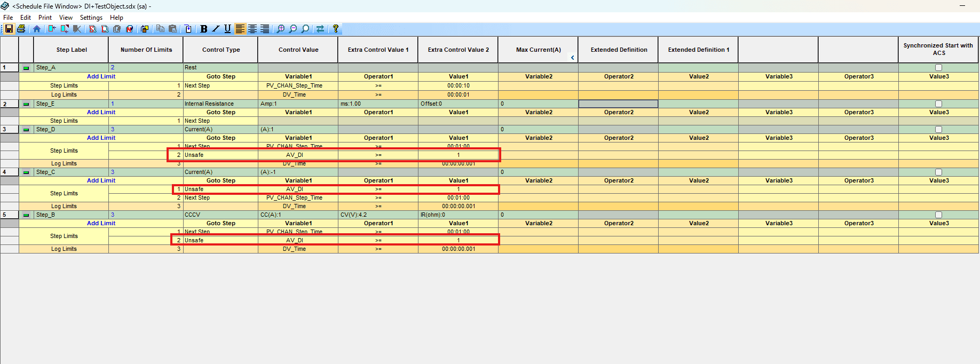This screenshot has width=980, height=364.
Task: Collapse Step_A using its green minus box
Action: coord(26,68)
